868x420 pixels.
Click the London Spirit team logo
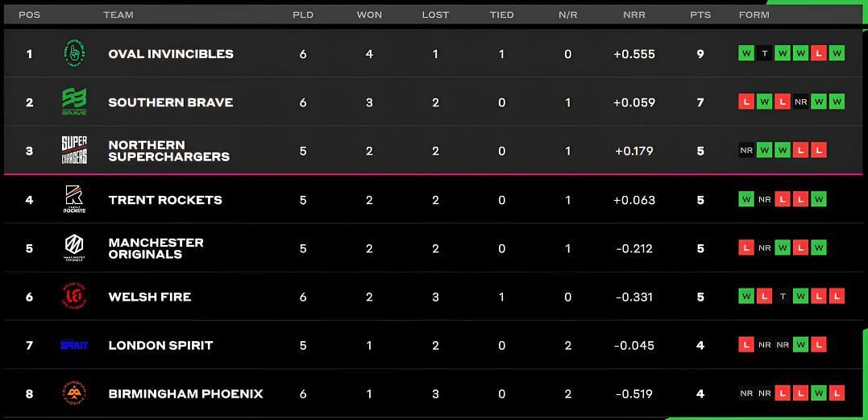coord(74,345)
